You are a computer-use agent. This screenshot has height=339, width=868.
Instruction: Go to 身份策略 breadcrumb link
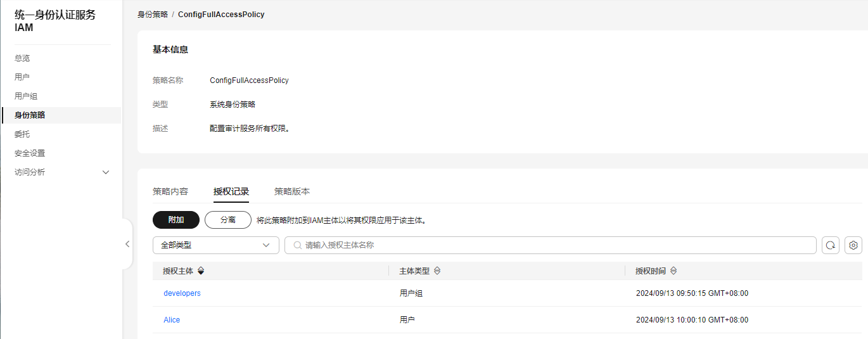tap(153, 14)
